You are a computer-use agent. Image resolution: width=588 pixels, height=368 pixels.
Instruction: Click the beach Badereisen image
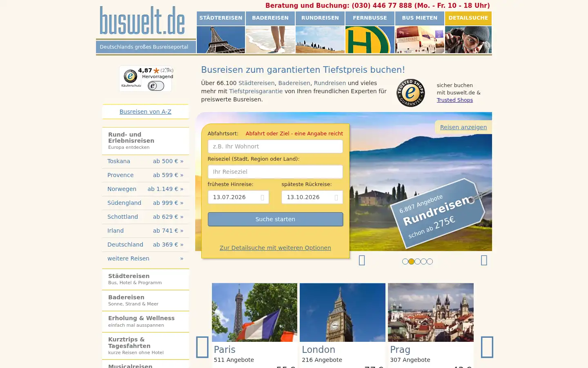point(270,40)
